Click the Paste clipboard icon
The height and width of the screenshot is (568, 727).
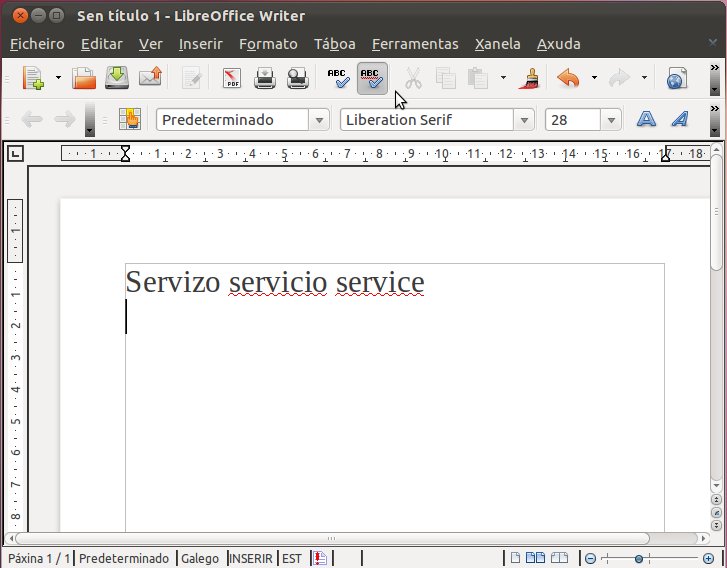tap(478, 78)
